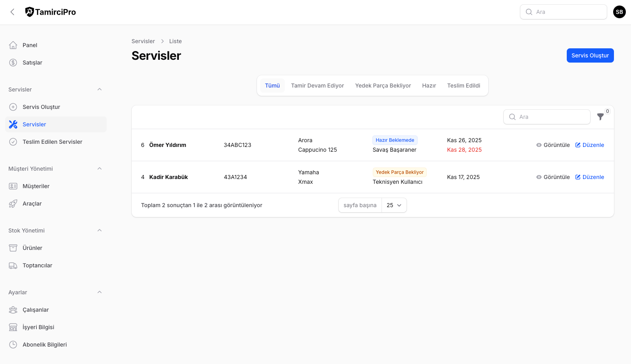This screenshot has height=364, width=631.
Task: Open Araçlar via the rocket icon
Action: [13, 204]
